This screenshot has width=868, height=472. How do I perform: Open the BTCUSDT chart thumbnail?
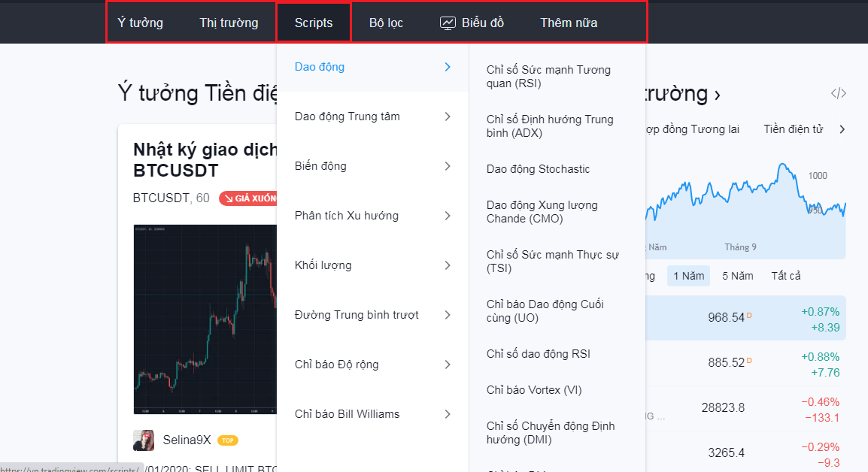click(203, 319)
